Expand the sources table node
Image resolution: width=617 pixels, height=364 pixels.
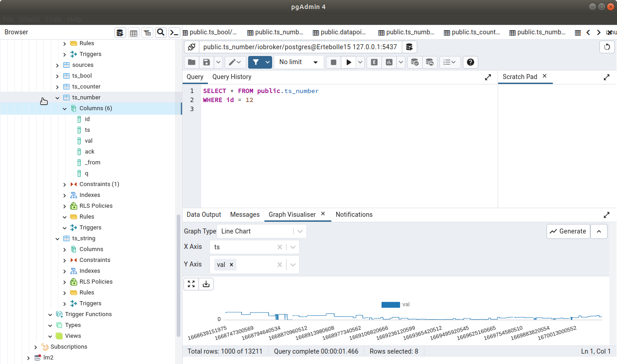pyautogui.click(x=57, y=65)
